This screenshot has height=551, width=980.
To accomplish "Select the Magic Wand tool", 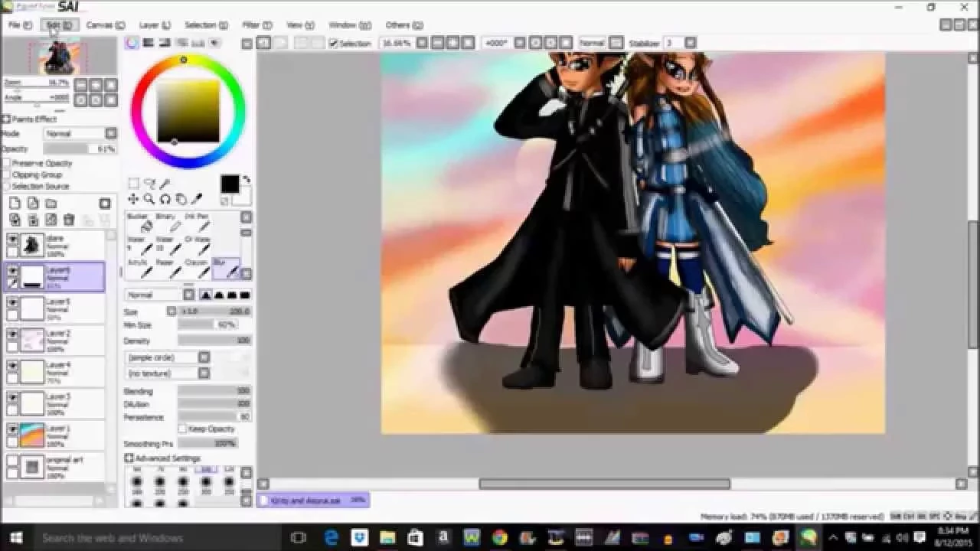I will click(x=165, y=184).
